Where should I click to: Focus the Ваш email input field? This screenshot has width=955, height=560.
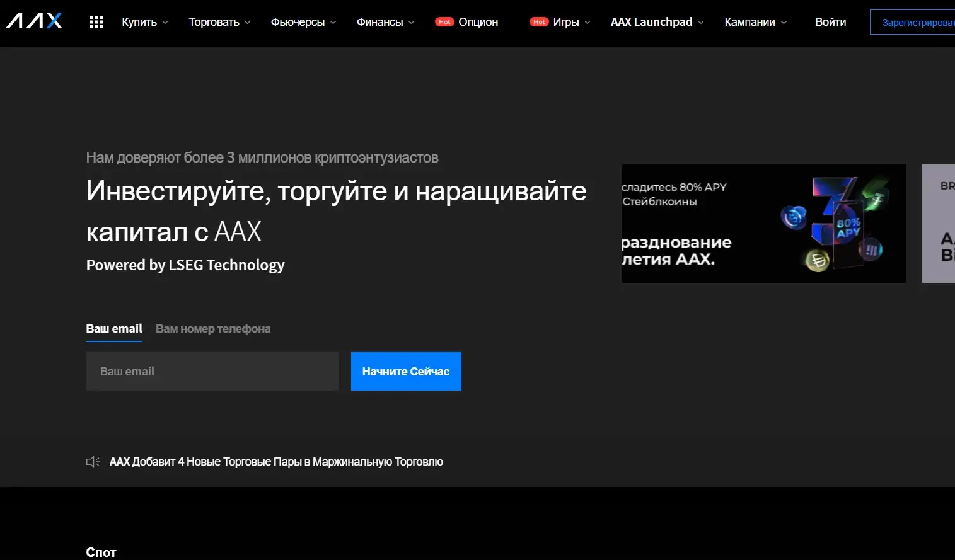point(212,372)
